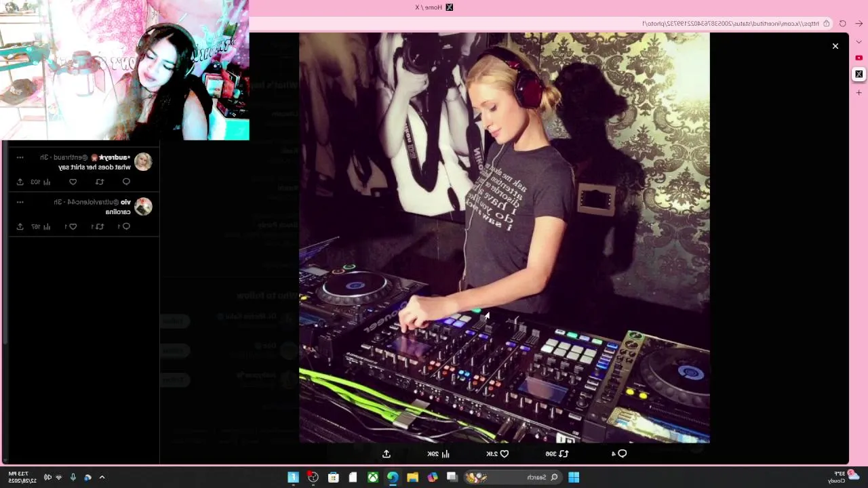Viewport: 868px width, 488px height.
Task: Repost audrey's comment
Action: (x=100, y=182)
